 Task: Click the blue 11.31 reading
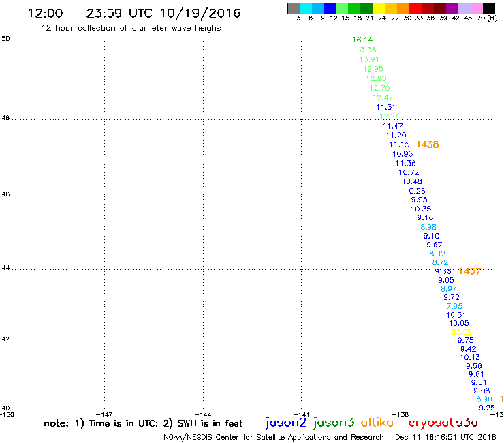[x=385, y=107]
